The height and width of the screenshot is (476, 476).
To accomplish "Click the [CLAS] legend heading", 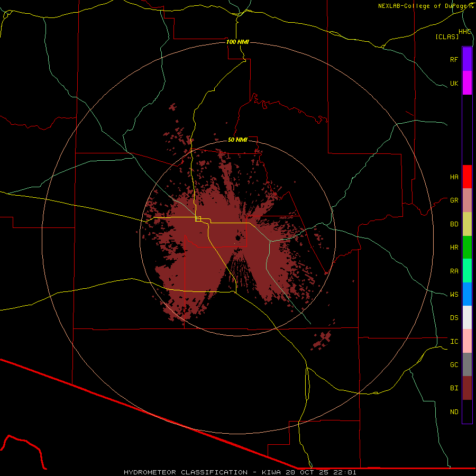I will (x=446, y=36).
